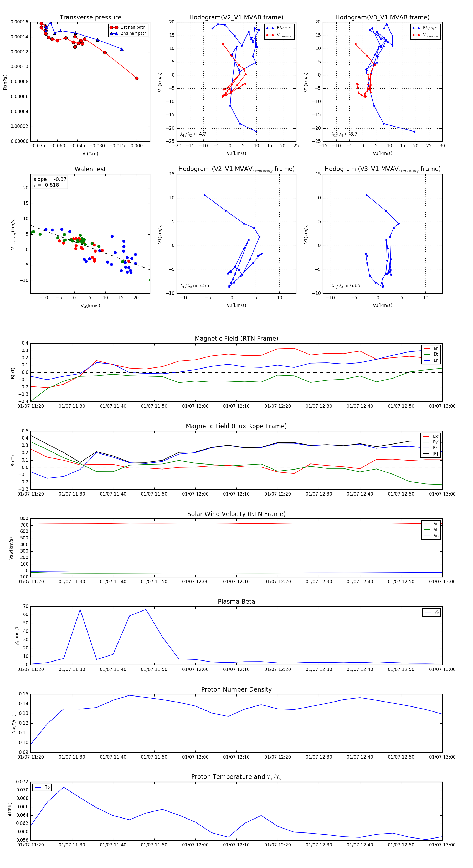Viewport: 473px width, 868px height.
Task: Click the B/sqrt(mu0 rho) legend in V3_V1 MVAB hodogram
Action: pos(425,28)
